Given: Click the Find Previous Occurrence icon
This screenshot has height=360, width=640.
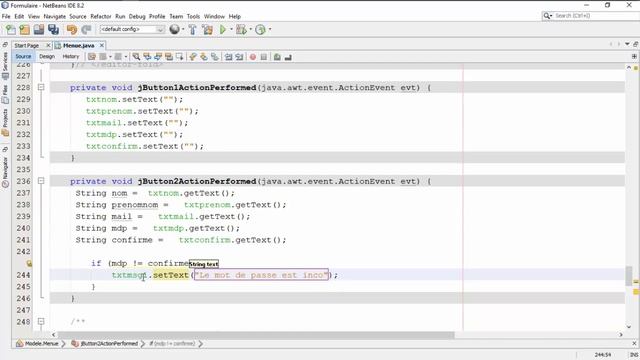Looking at the screenshot, I should click(x=147, y=57).
